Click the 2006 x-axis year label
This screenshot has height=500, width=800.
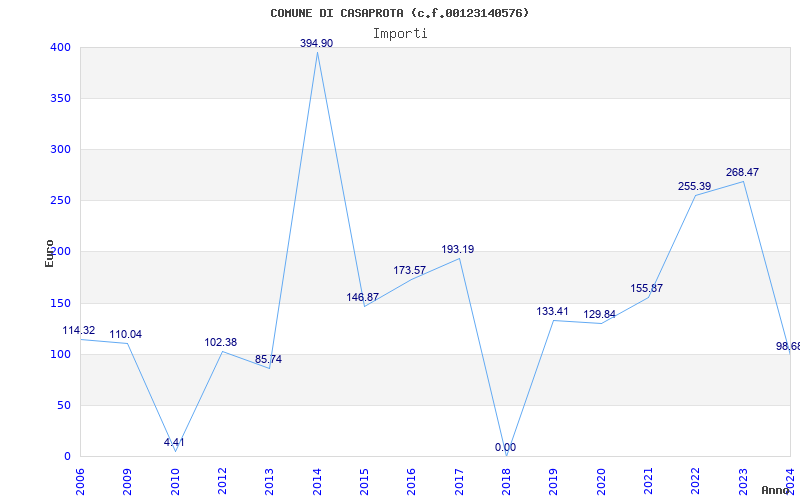[x=80, y=482]
